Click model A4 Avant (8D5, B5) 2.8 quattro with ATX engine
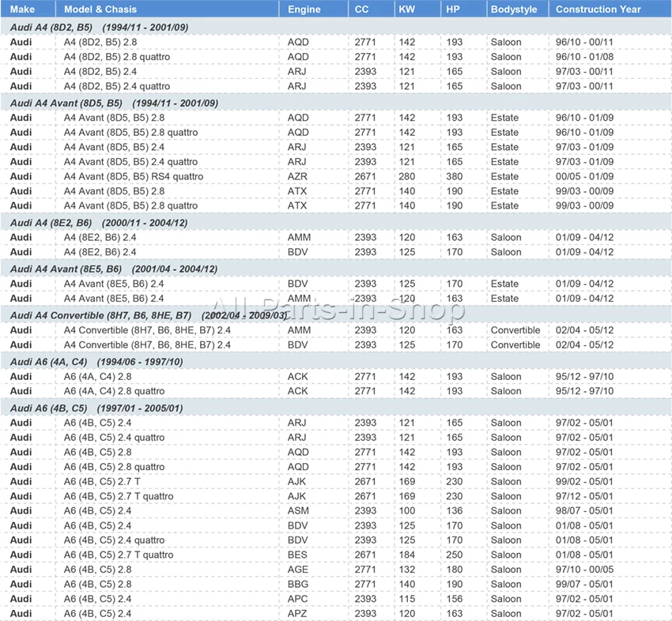672x621 pixels. click(x=130, y=205)
